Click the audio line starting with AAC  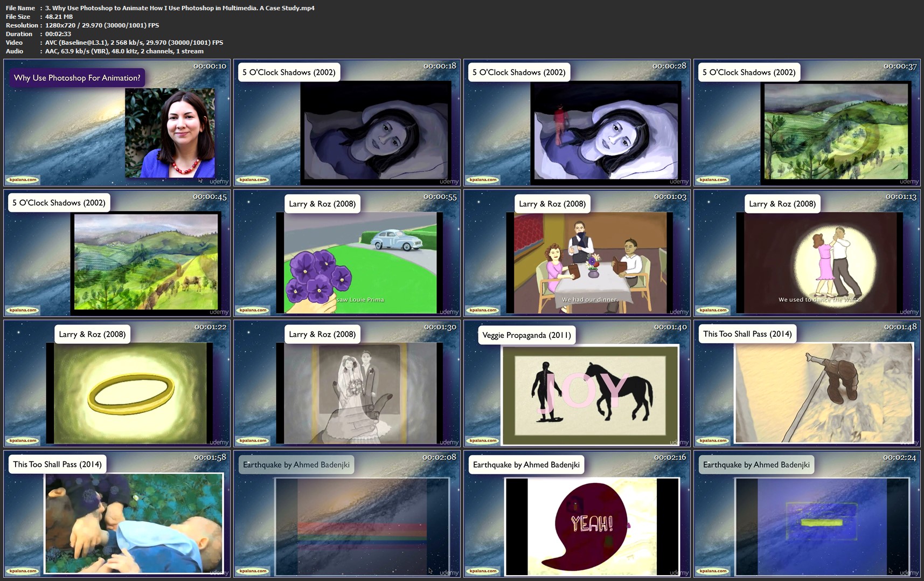tap(124, 51)
